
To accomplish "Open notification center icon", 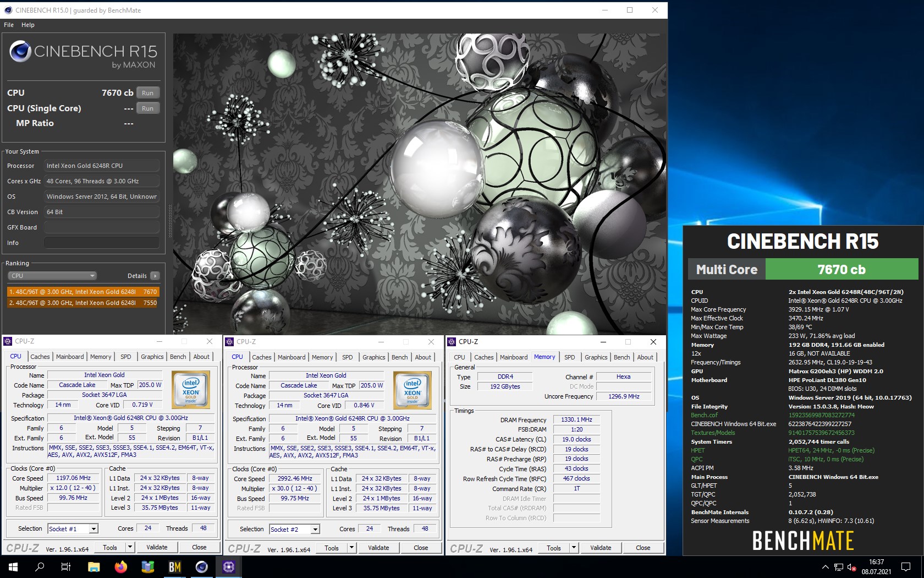I will point(906,567).
